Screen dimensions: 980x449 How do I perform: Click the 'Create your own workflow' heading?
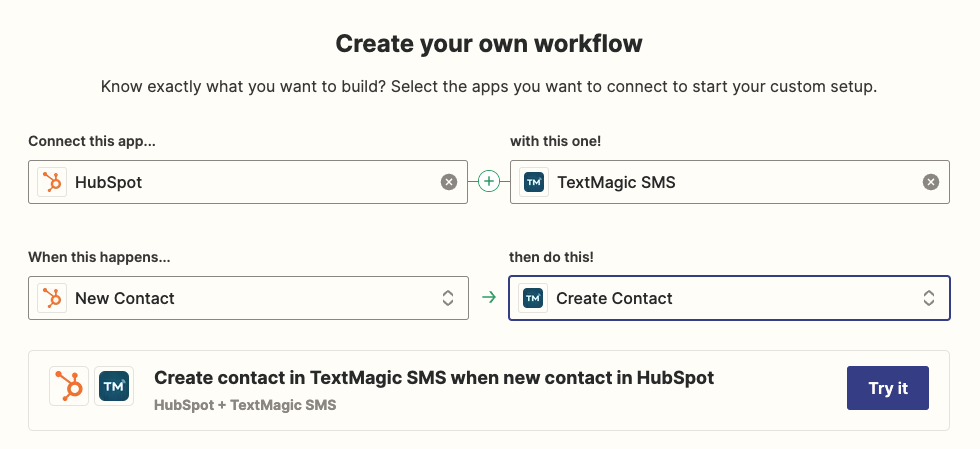click(x=489, y=44)
